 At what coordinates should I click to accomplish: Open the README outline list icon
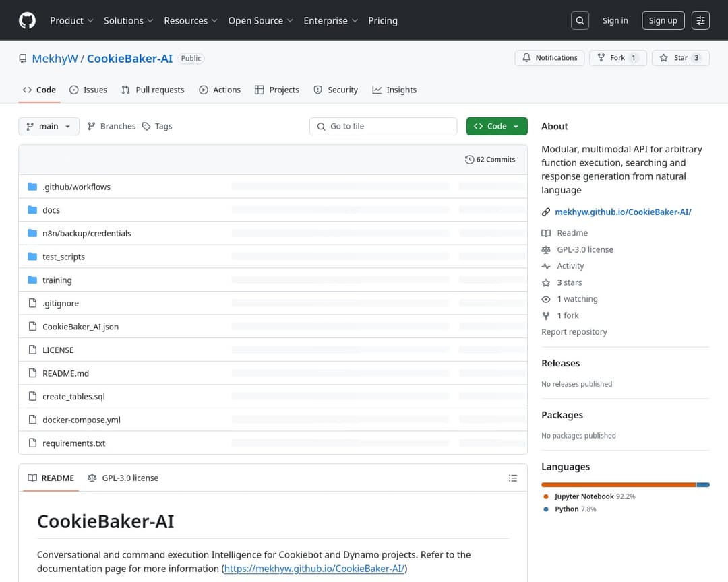click(512, 478)
